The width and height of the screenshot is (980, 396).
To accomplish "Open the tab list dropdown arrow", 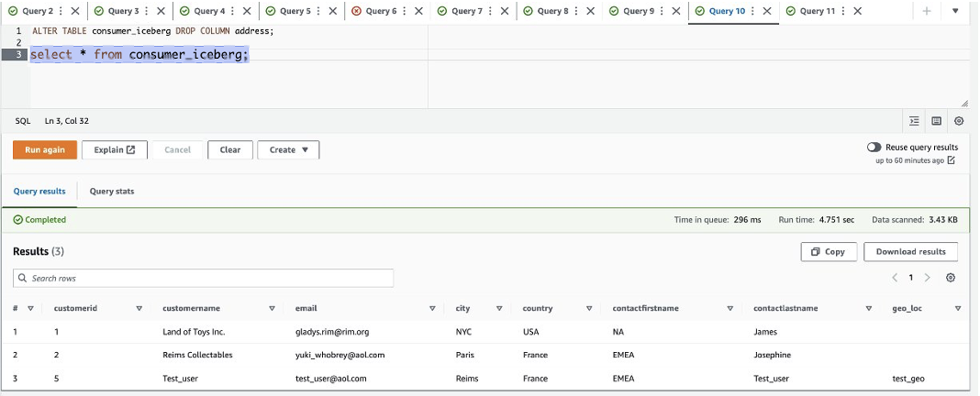I will (955, 11).
